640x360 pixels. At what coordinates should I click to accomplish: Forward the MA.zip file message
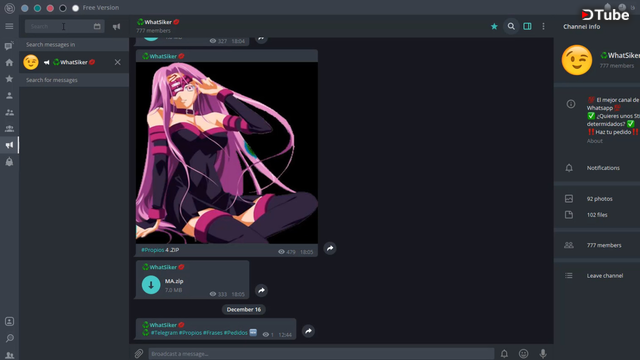[261, 291]
